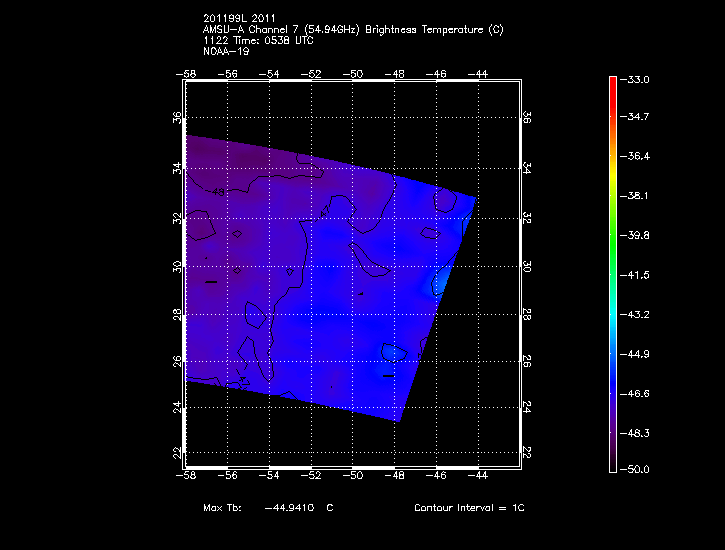Image resolution: width=725 pixels, height=550 pixels.
Task: Click the red top of the colorbar
Action: [612, 82]
